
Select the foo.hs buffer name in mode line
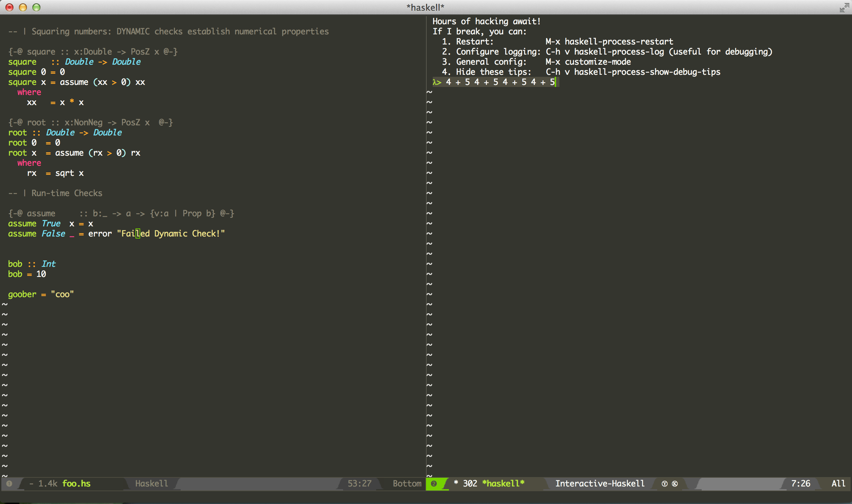pos(76,484)
